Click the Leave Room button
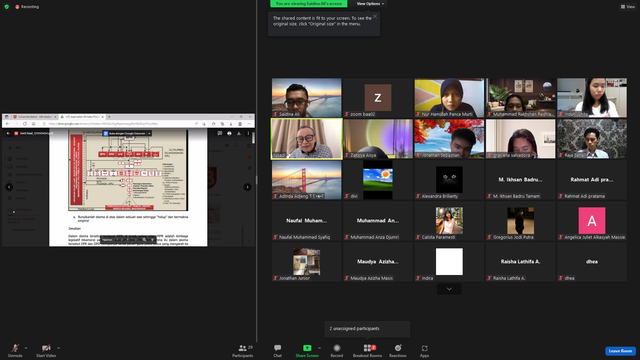 point(620,351)
